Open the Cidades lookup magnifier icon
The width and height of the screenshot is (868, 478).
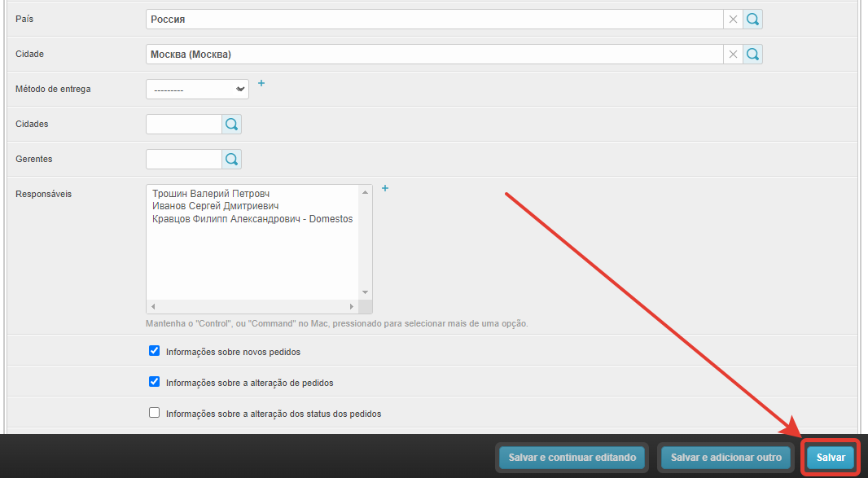[x=232, y=125]
